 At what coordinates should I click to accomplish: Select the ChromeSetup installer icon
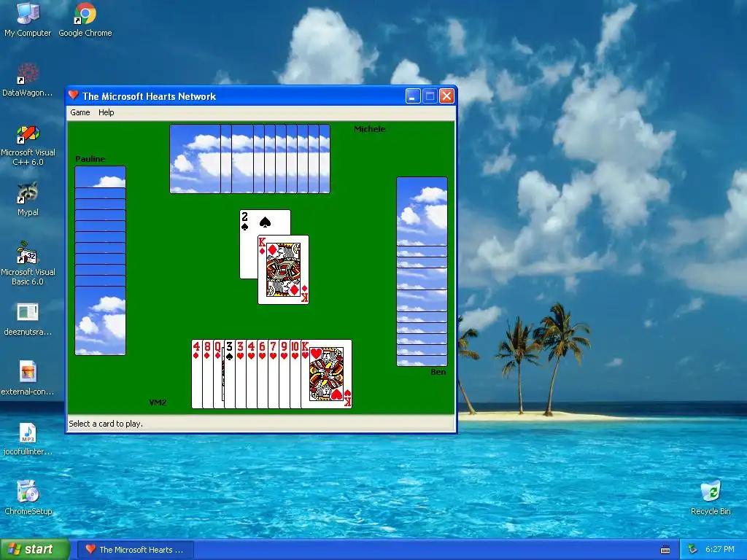coord(28,498)
